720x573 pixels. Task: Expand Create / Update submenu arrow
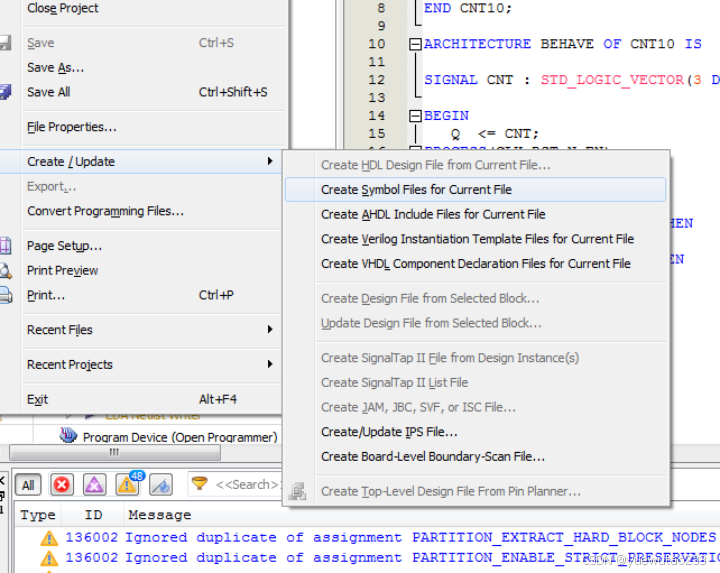click(270, 161)
